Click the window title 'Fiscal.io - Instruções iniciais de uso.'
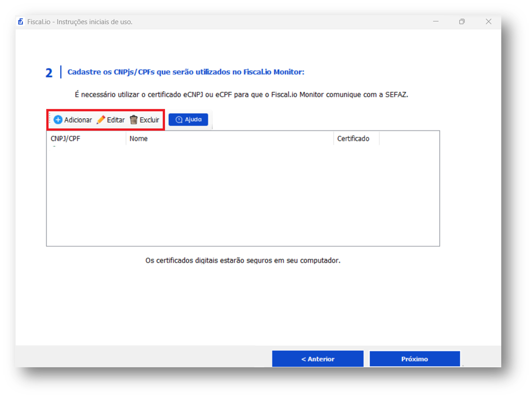 [80, 22]
